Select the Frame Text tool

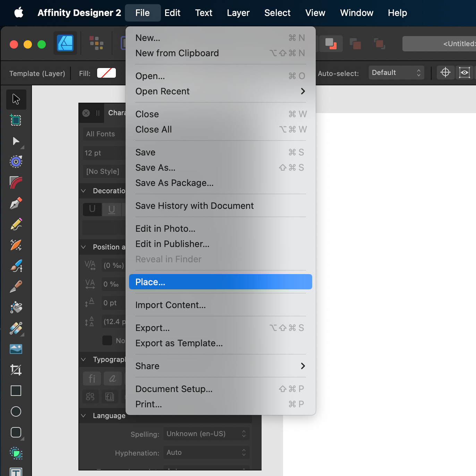[x=16, y=472]
